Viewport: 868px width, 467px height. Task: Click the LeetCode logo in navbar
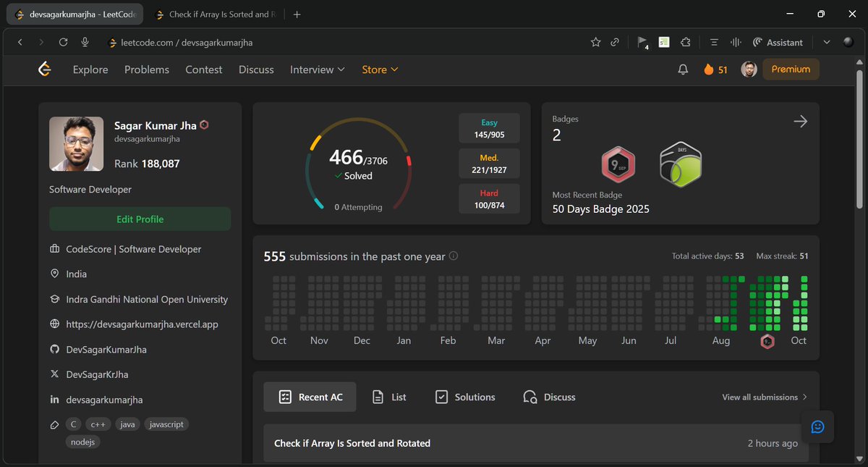coord(45,70)
